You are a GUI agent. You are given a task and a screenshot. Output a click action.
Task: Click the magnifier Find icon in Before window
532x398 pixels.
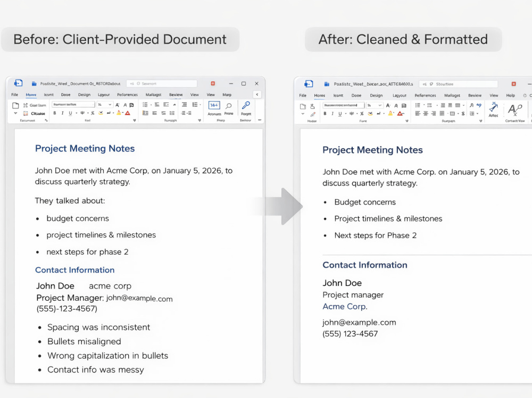229,106
